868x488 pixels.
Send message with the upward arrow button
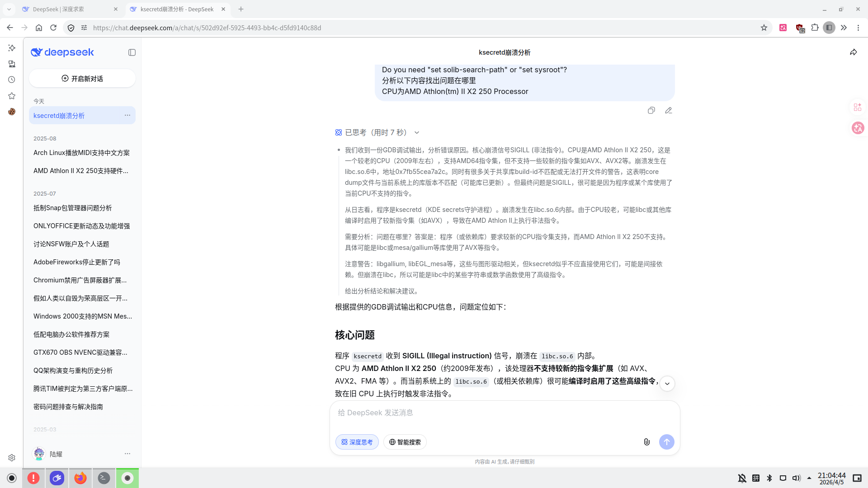(667, 442)
